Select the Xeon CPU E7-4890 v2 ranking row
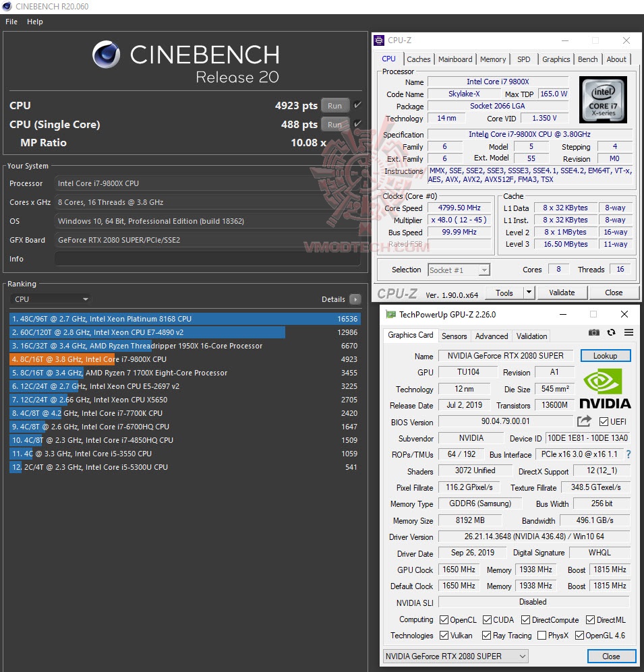Image resolution: width=644 pixels, height=672 pixels. (185, 332)
